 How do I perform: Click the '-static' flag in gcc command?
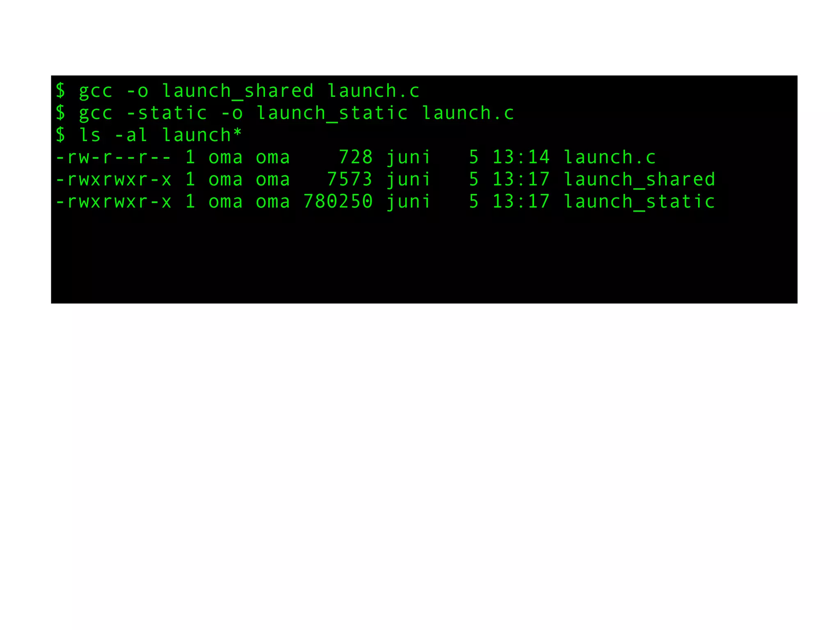[167, 113]
